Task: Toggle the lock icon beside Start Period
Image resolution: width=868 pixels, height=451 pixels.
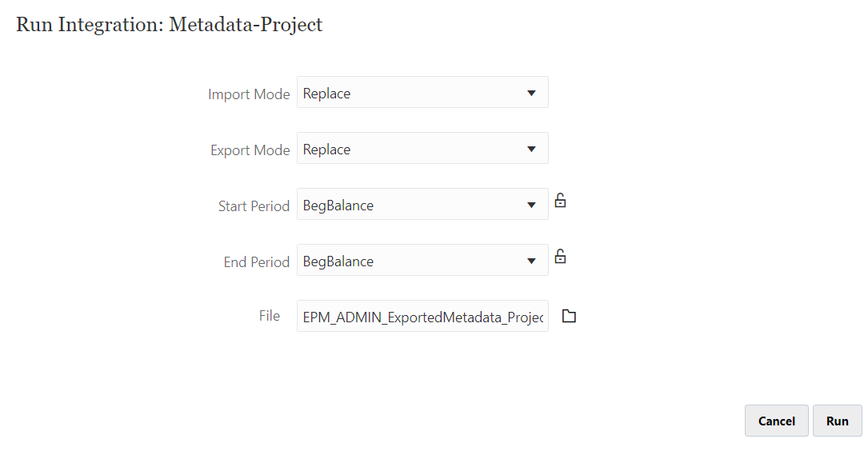Action: point(560,201)
